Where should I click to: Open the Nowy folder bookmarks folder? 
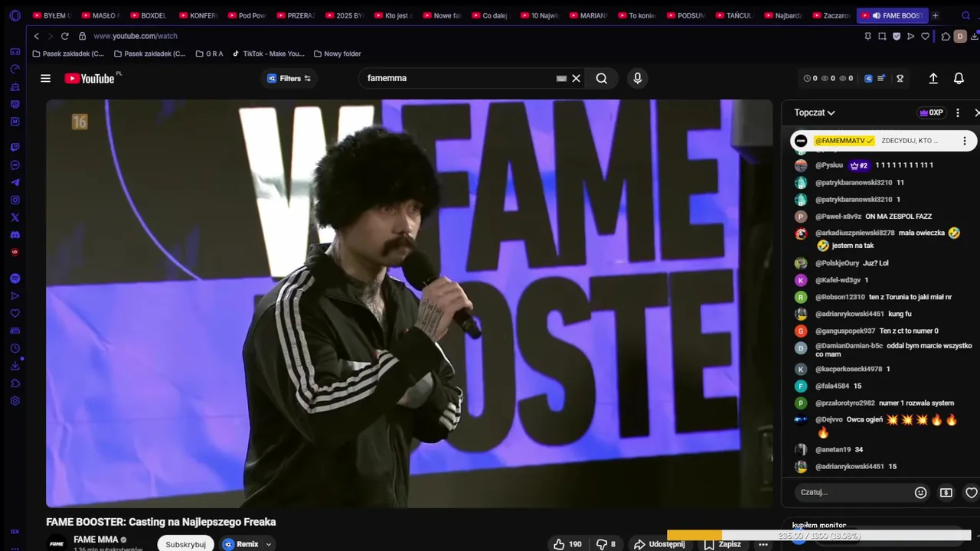(x=337, y=54)
